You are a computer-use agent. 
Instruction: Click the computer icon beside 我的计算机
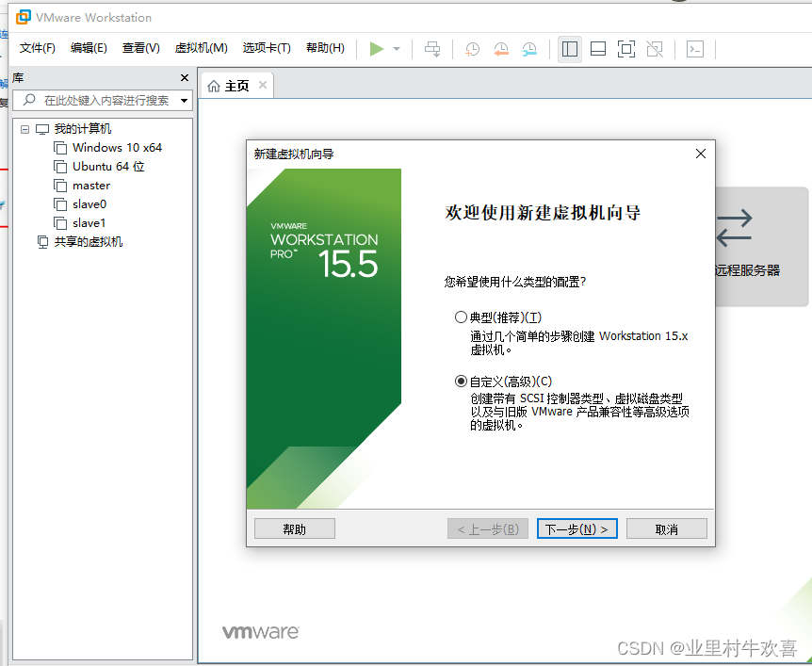pos(42,129)
